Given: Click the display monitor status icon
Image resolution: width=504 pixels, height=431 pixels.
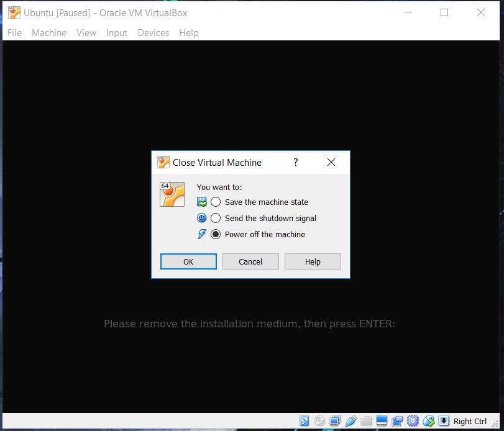Looking at the screenshot, I should 382,420.
